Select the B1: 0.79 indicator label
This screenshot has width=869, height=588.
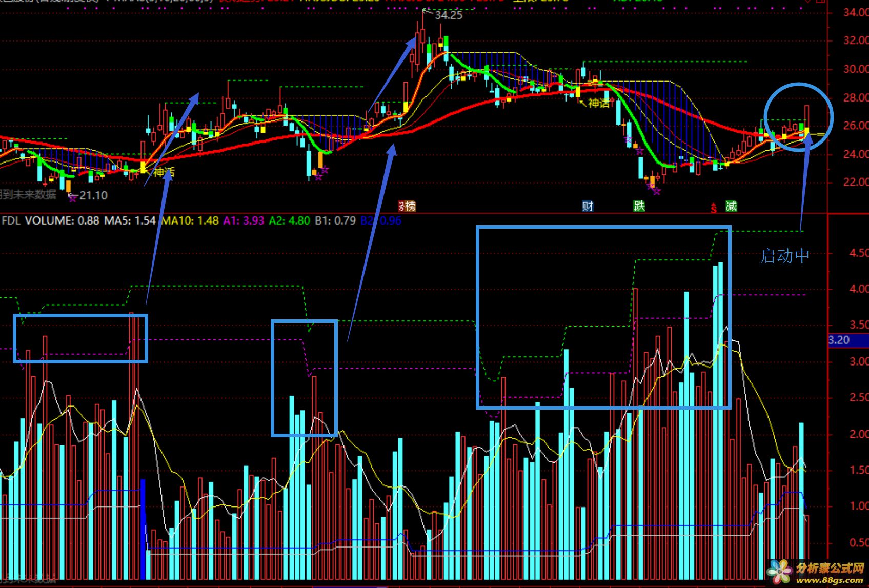pos(335,220)
